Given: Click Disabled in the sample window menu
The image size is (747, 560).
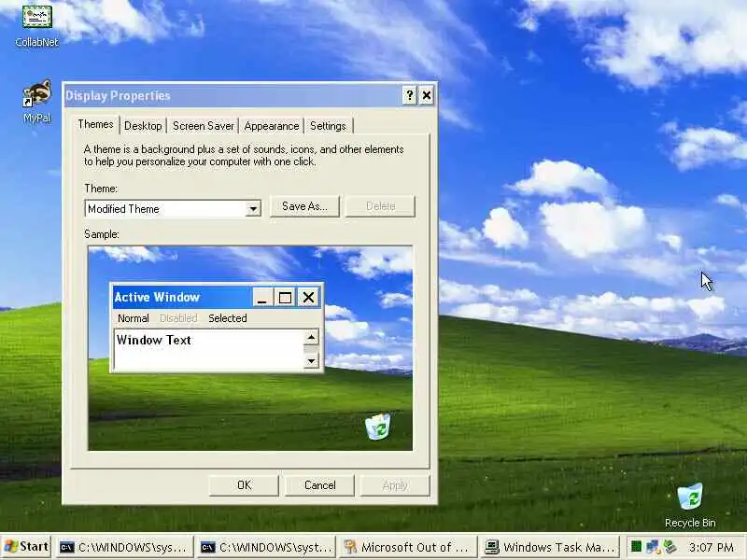Looking at the screenshot, I should tap(178, 318).
